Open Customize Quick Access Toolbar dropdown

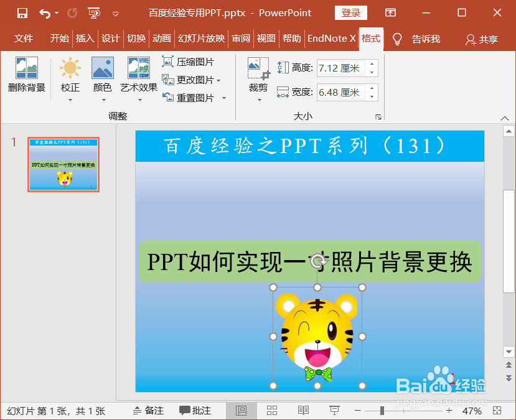pos(116,14)
